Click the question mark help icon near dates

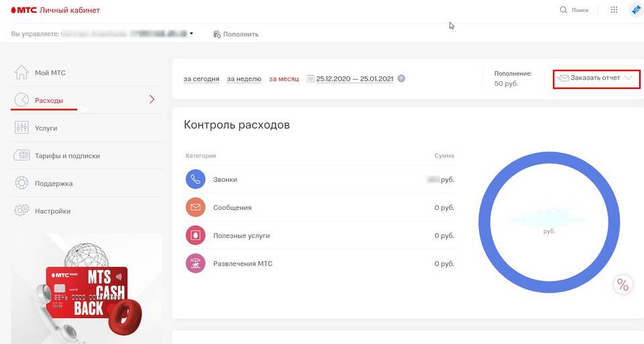click(x=401, y=78)
